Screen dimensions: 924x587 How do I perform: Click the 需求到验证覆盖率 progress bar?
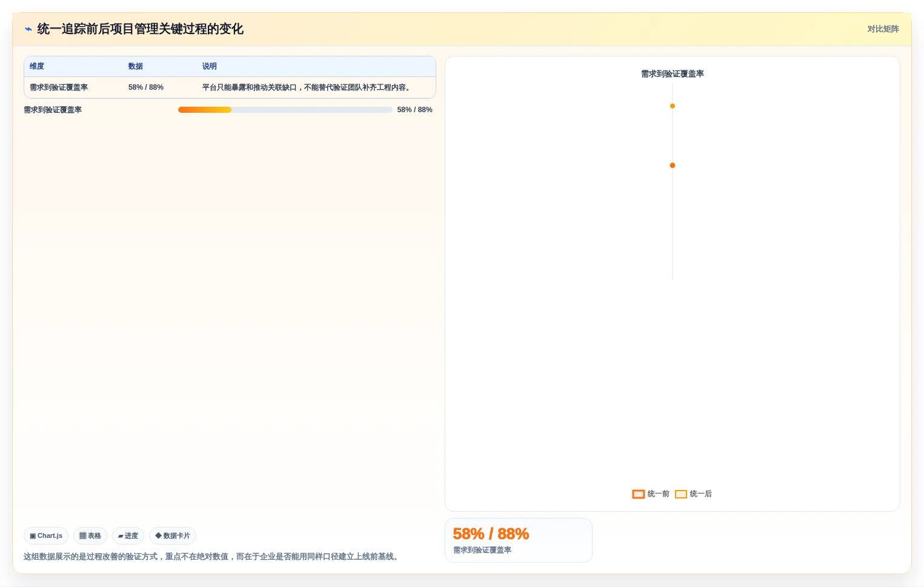click(x=285, y=110)
